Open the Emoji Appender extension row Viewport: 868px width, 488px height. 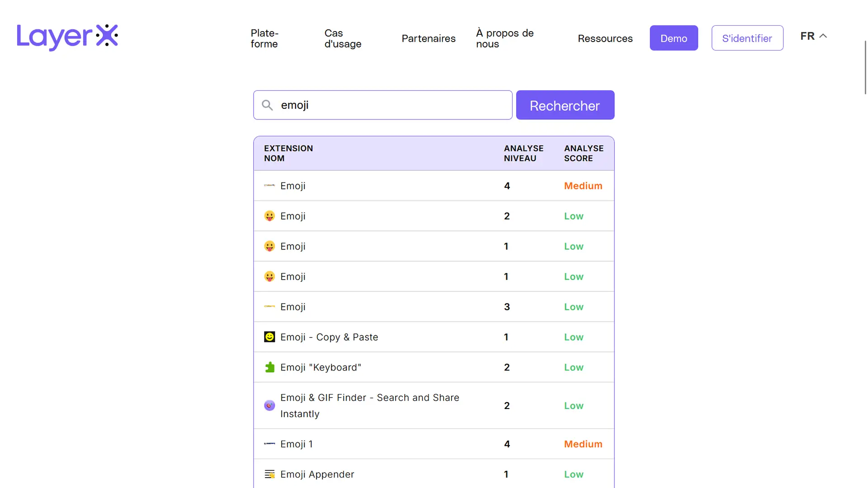pyautogui.click(x=434, y=474)
